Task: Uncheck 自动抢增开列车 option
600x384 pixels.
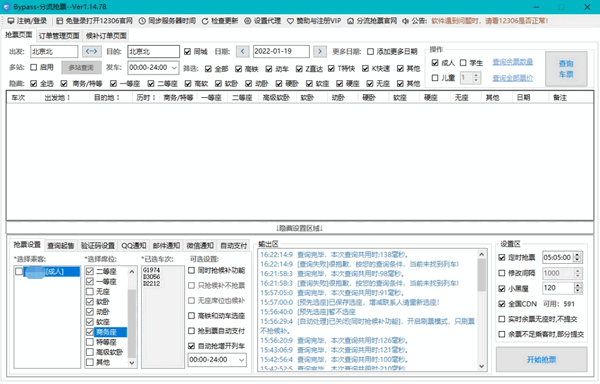Action: coord(192,346)
